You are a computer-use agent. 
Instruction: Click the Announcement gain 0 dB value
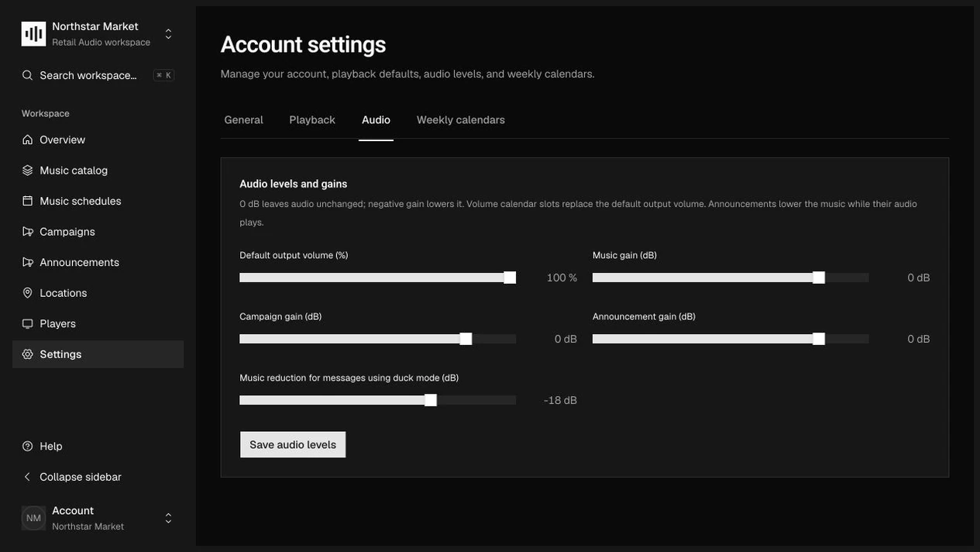pos(919,339)
